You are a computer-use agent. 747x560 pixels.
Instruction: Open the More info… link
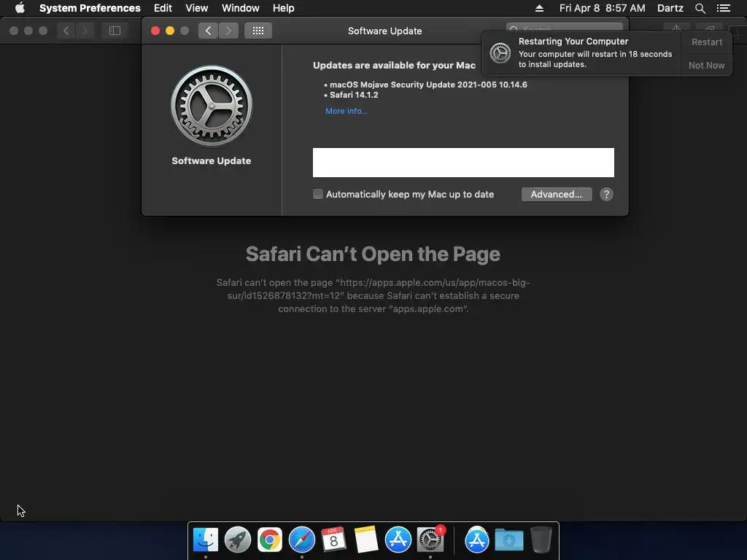click(347, 111)
